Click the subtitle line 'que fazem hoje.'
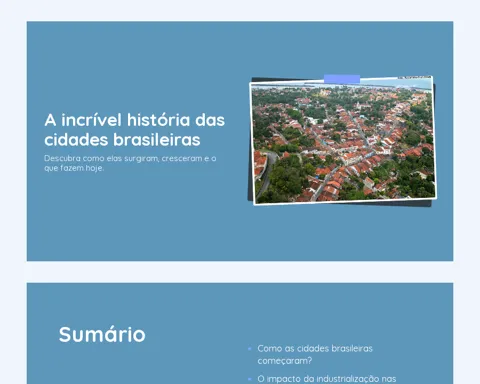The image size is (480, 384). (74, 168)
